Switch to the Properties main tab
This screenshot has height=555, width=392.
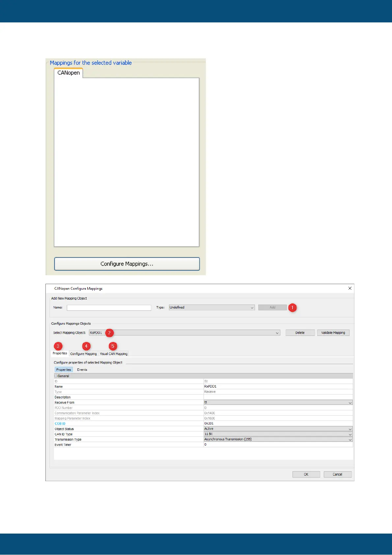60,353
